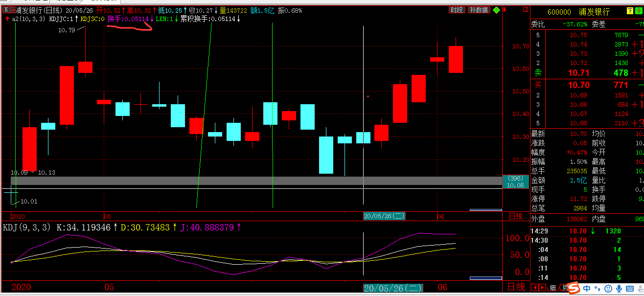644x296 pixels.
Task: Select the 20/05/26(二) date marker under KDJ
Action: [x=393, y=288]
